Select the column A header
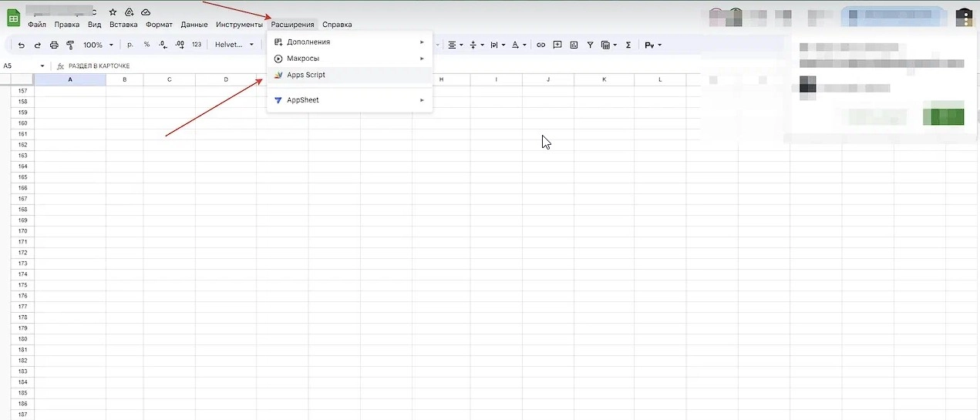Screen dimensions: 980x420 [70, 80]
